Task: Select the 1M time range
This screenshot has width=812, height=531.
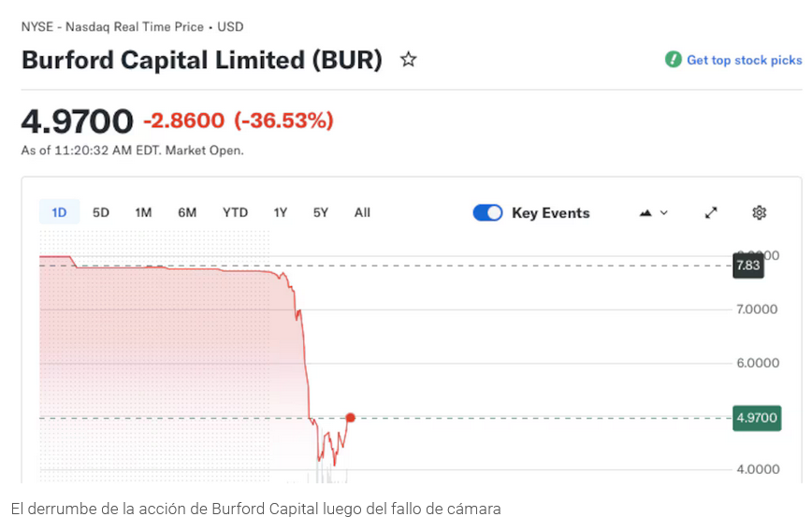Action: (x=143, y=213)
